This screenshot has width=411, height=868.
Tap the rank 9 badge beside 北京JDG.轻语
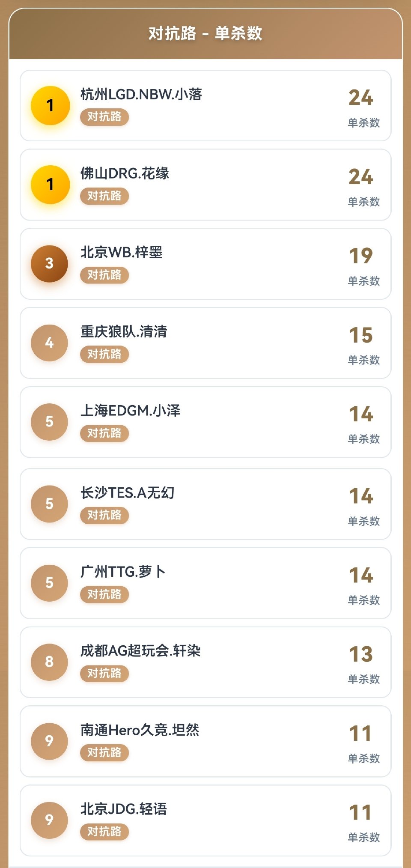point(50,820)
